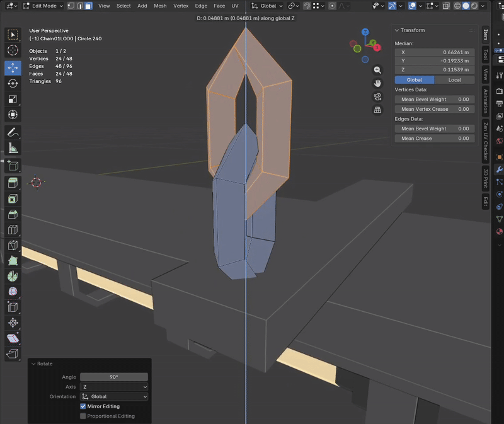The image size is (504, 424).
Task: Choose the Annotate tool
Action: (13, 132)
